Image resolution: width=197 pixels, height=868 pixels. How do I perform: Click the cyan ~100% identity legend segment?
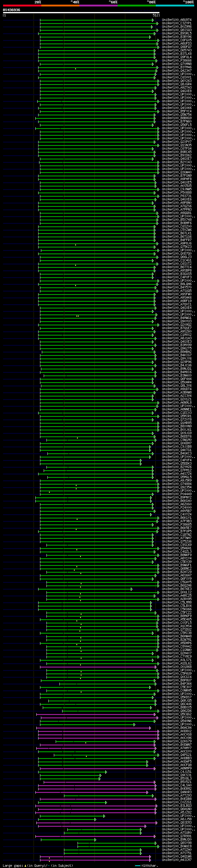(x=175, y=6)
